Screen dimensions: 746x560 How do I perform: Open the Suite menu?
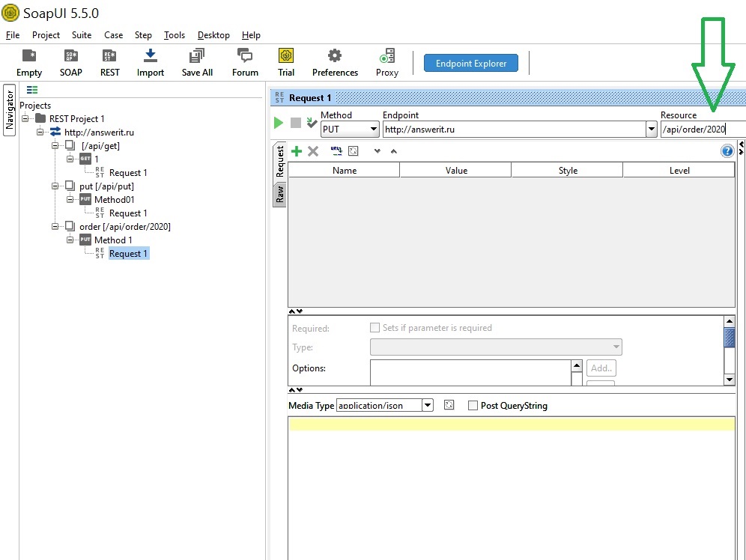click(82, 35)
